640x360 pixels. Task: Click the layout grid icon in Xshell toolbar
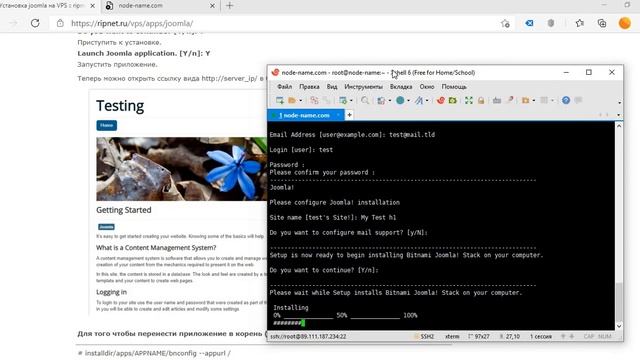(544, 100)
